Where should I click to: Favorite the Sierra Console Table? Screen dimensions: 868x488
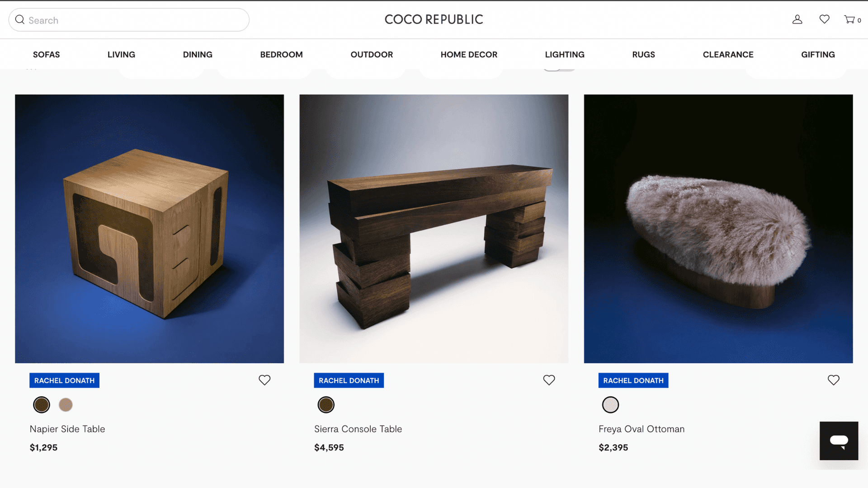click(549, 380)
